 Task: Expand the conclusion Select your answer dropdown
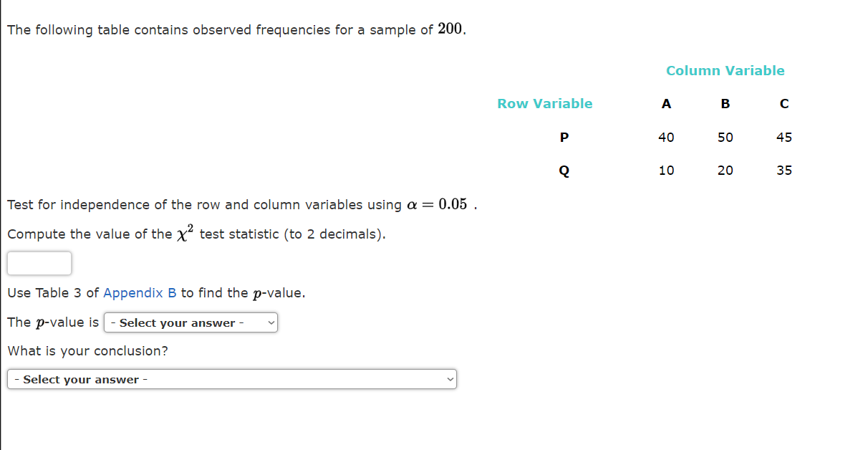[x=231, y=379]
